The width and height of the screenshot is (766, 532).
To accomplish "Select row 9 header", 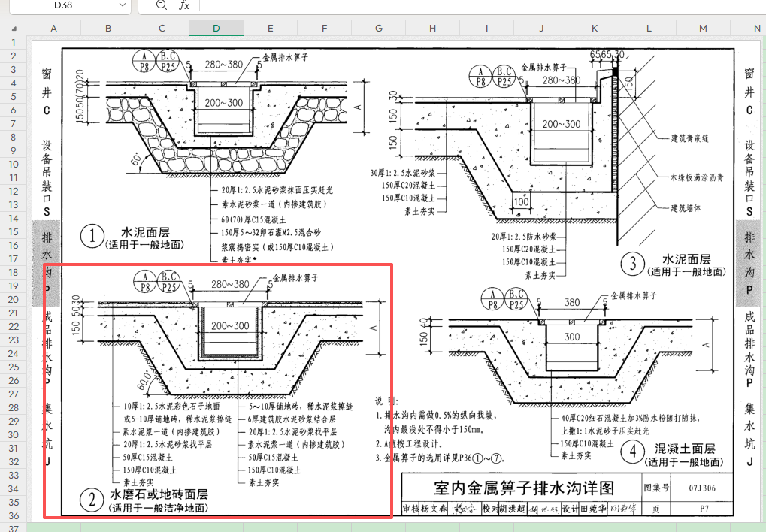I will [x=14, y=151].
